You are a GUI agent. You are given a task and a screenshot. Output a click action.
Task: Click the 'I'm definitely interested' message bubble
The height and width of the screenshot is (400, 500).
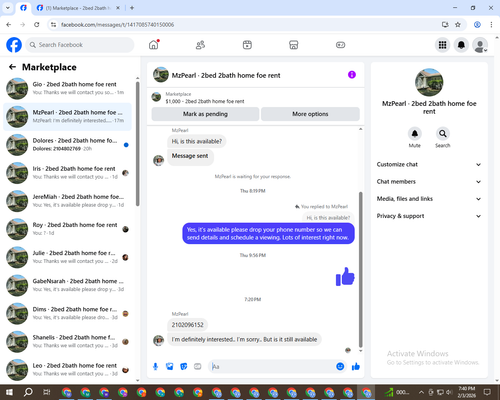[x=244, y=339]
